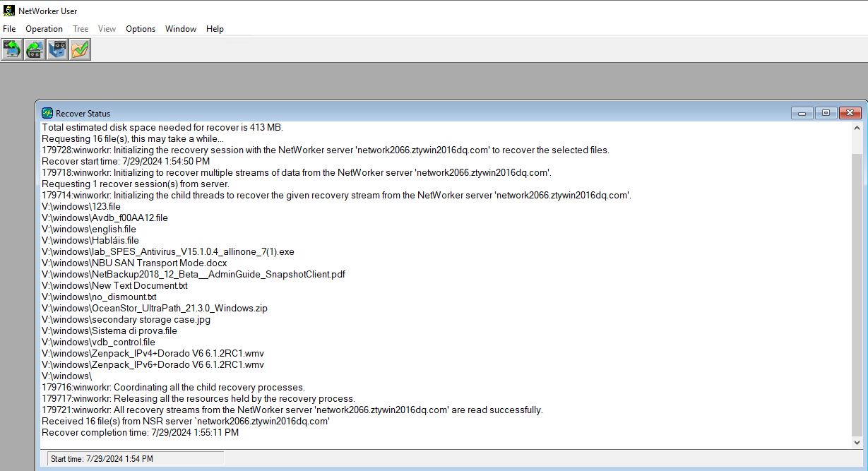The image size is (868, 471).
Task: Click the Zenpack_IPv6+Dorado wmv line
Action: [x=153, y=365]
